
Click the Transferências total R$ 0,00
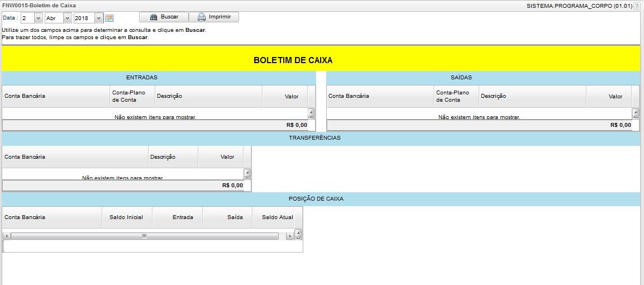click(232, 186)
